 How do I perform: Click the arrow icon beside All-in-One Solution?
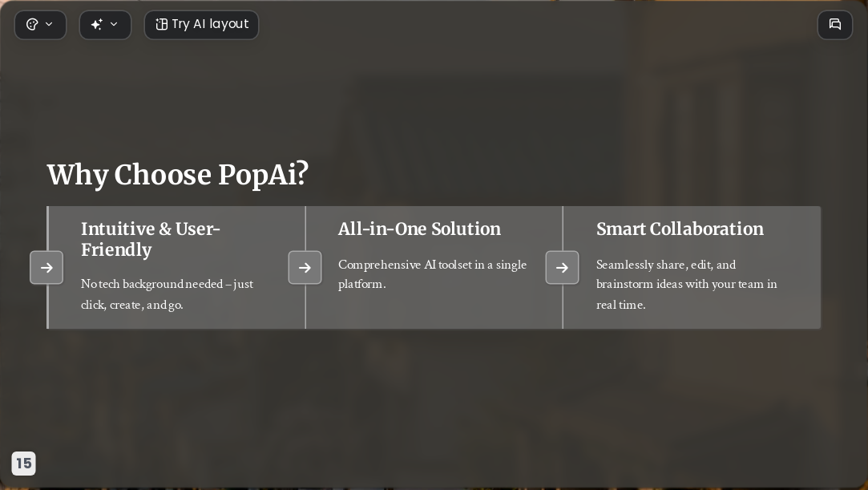pyautogui.click(x=305, y=267)
